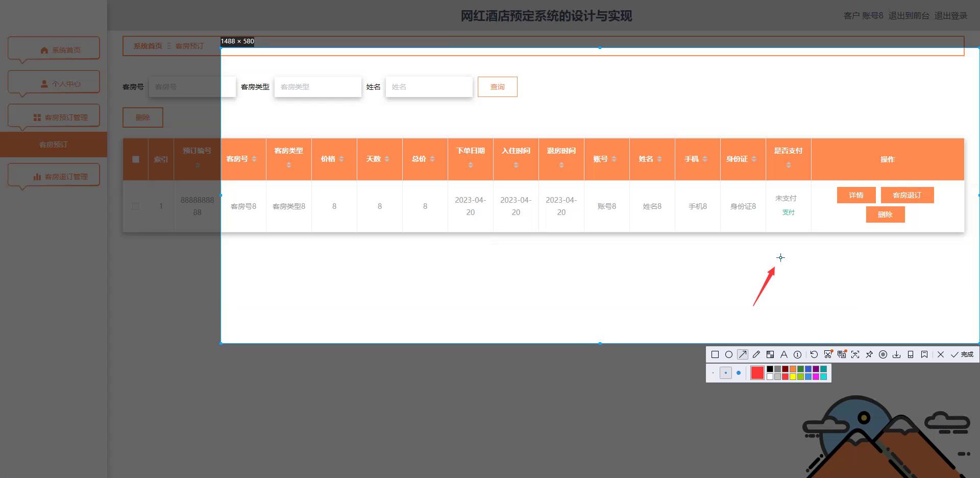Pick the black color swatch
The height and width of the screenshot is (478, 980).
tap(770, 369)
